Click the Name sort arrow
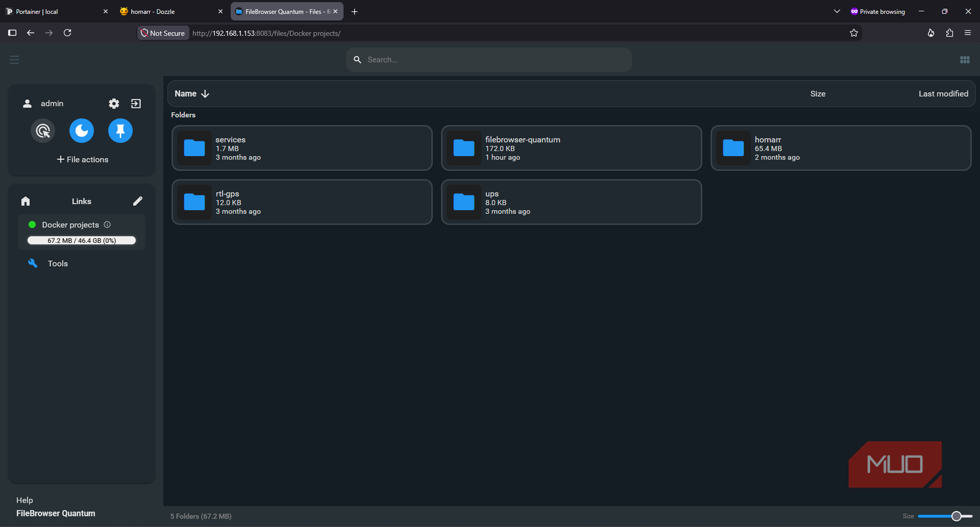This screenshot has height=527, width=980. coord(205,94)
